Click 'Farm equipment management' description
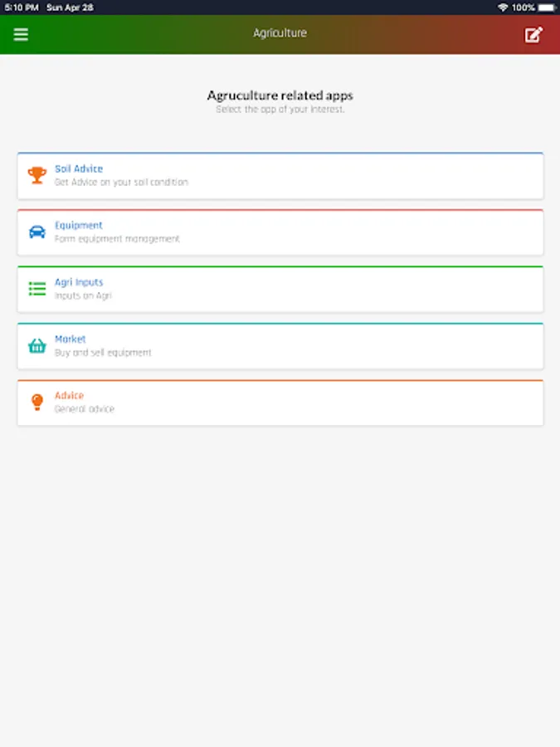This screenshot has height=747, width=560. [x=117, y=239]
